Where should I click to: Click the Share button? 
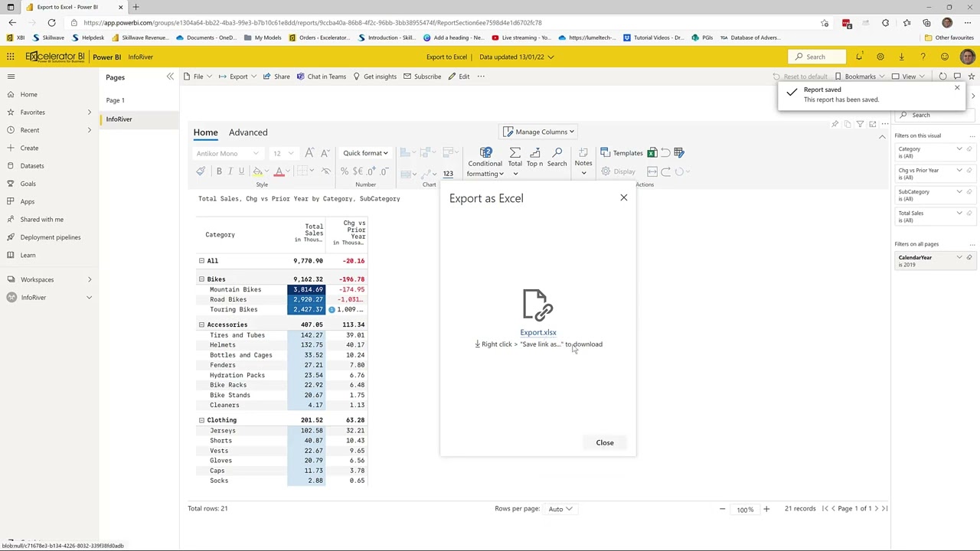point(276,77)
